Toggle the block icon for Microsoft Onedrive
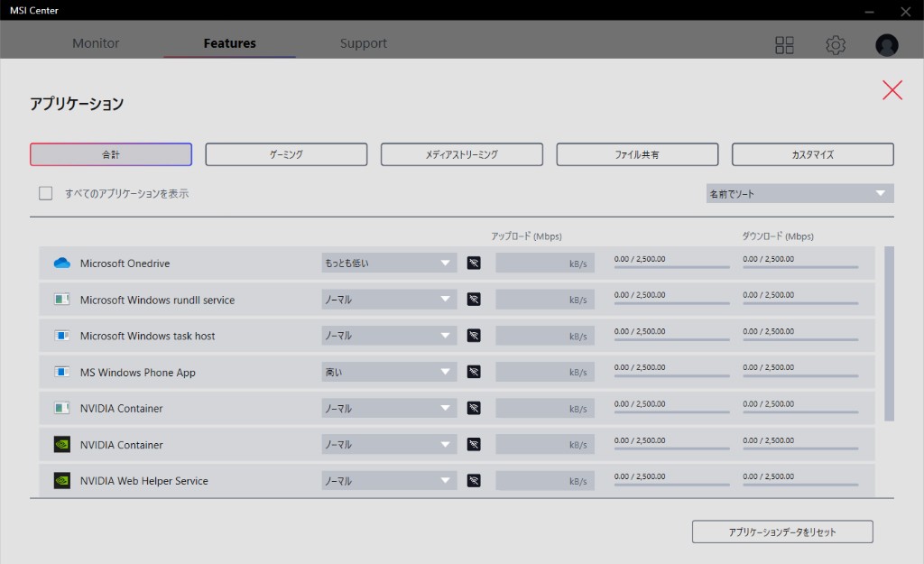The height and width of the screenshot is (564, 924). [474, 264]
